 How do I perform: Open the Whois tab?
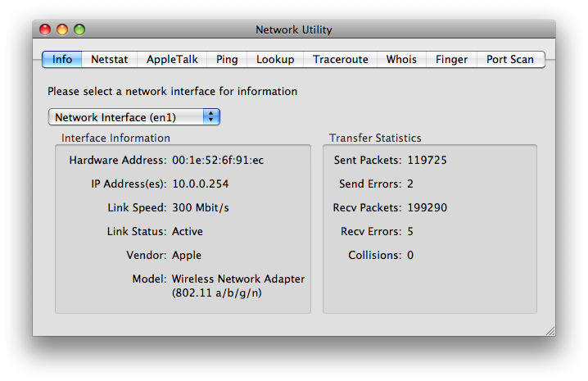[401, 59]
